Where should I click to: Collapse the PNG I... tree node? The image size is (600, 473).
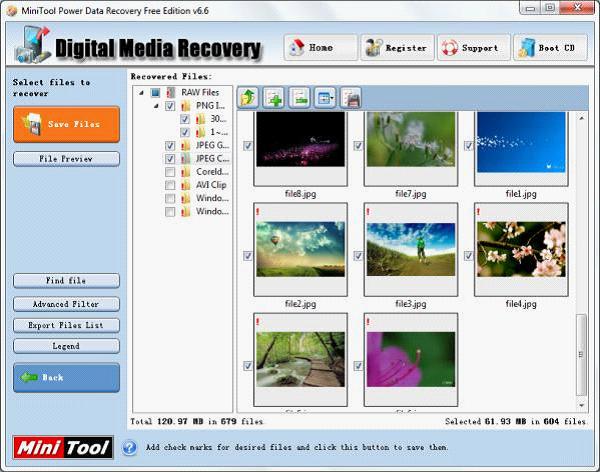[156, 106]
